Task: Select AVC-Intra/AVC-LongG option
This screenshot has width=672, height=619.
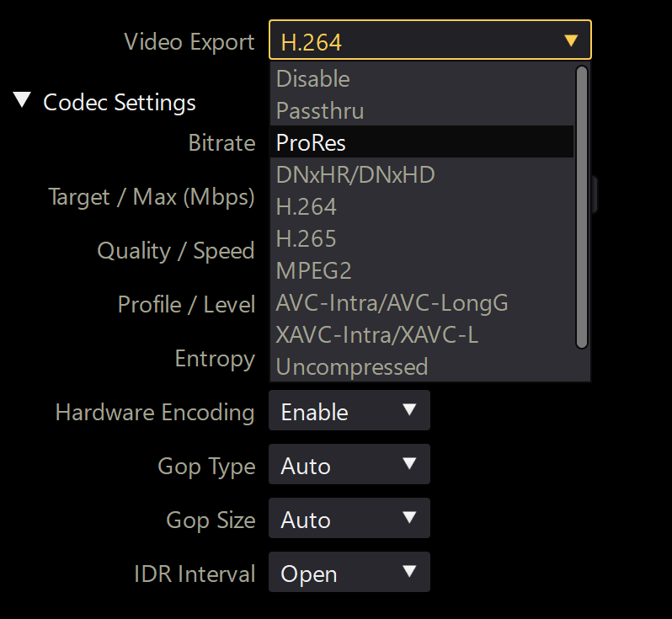Action: pos(422,302)
